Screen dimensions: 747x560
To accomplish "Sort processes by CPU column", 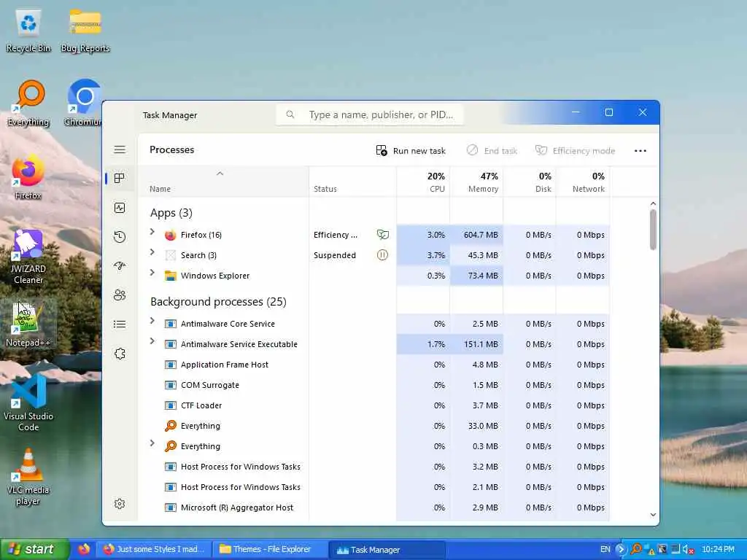I will tap(423, 182).
